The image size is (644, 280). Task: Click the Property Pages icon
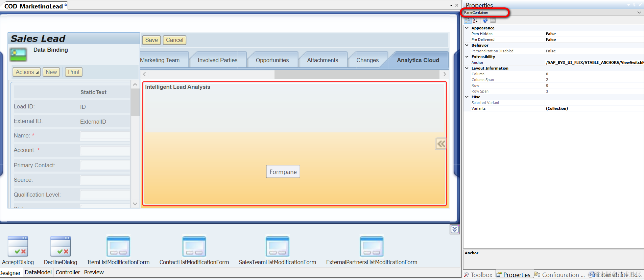[493, 21]
